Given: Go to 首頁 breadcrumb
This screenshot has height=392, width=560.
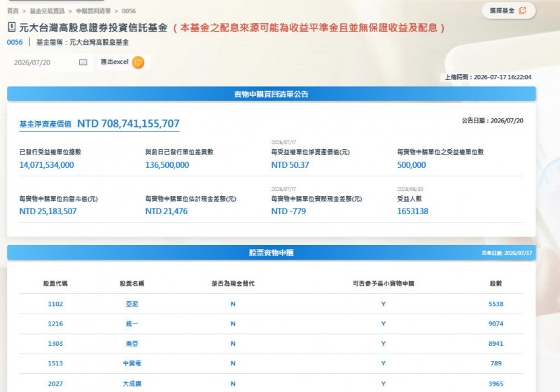Looking at the screenshot, I should click(x=13, y=11).
